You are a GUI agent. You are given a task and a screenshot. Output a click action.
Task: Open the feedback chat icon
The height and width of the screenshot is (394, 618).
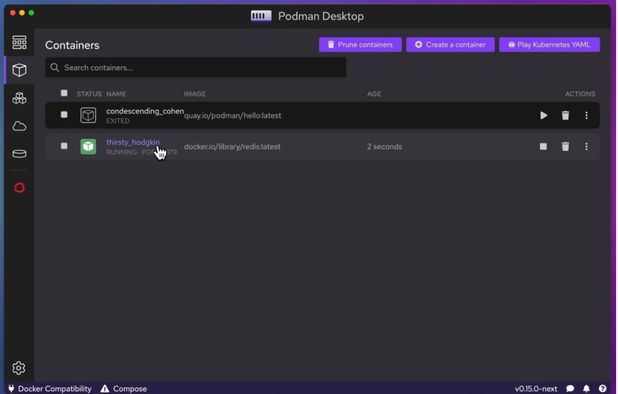click(570, 388)
